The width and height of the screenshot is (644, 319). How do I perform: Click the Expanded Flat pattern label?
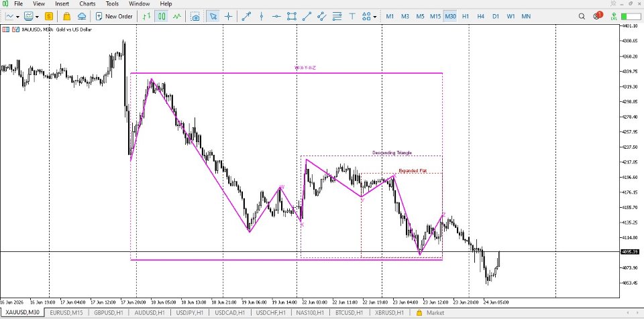pos(413,170)
